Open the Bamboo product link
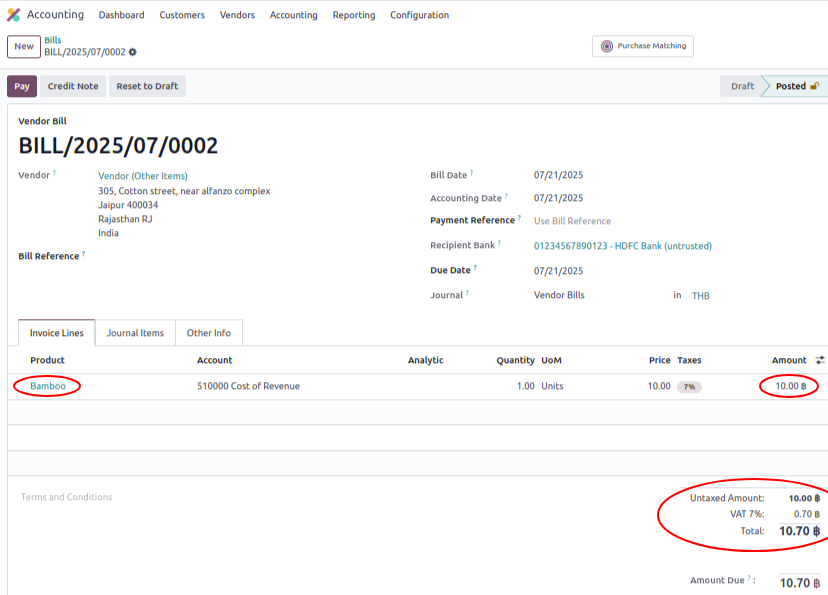828x595 pixels. [48, 386]
